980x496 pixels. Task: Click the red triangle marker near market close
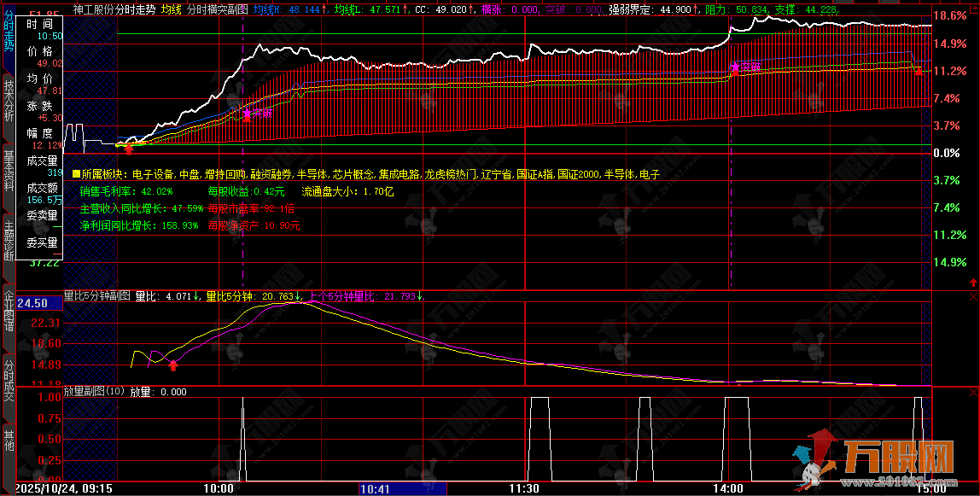[x=919, y=71]
